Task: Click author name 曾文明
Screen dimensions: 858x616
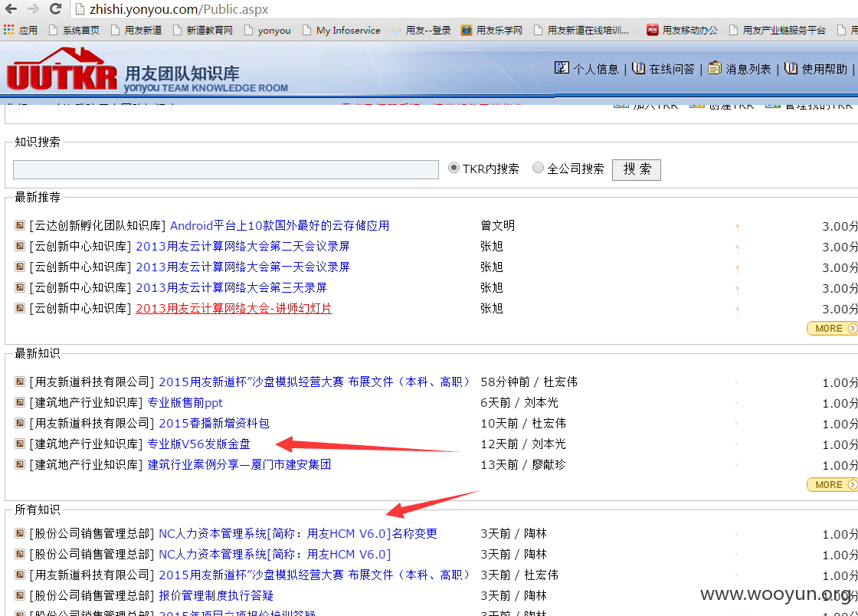Action: [497, 225]
